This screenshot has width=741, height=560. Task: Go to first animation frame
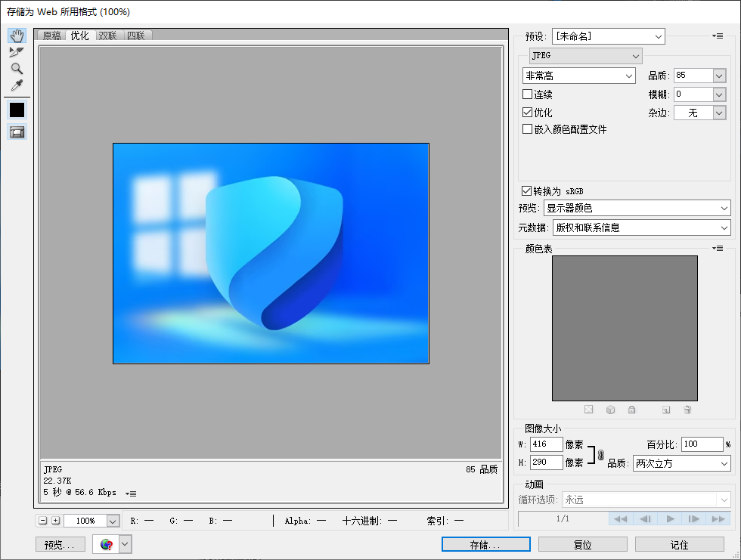point(621,519)
